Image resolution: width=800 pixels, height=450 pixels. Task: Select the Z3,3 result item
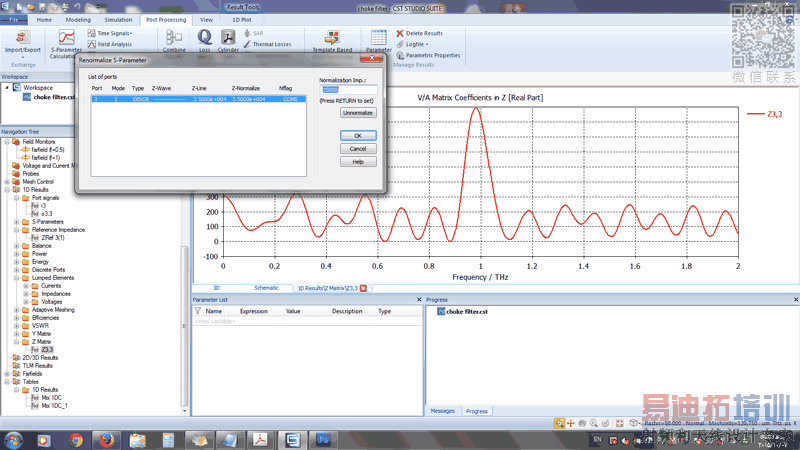46,349
